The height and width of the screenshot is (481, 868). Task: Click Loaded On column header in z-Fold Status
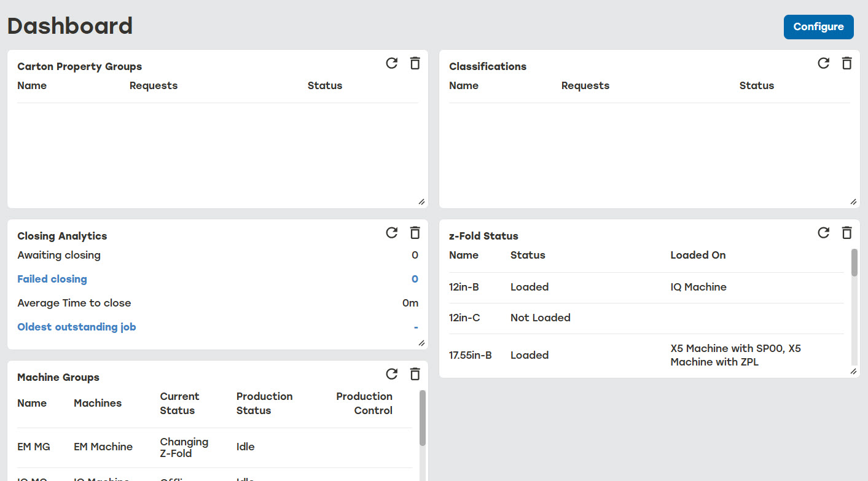tap(698, 255)
